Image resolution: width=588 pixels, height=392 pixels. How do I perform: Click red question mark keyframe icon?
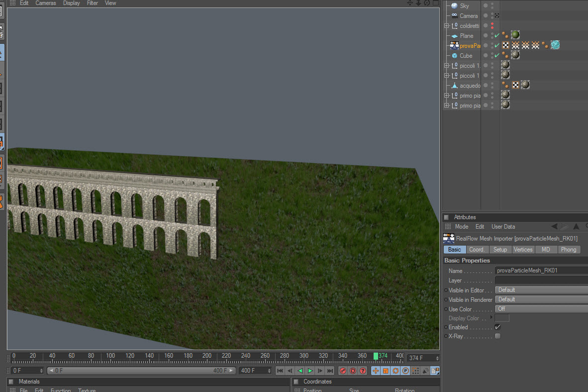coord(363,371)
